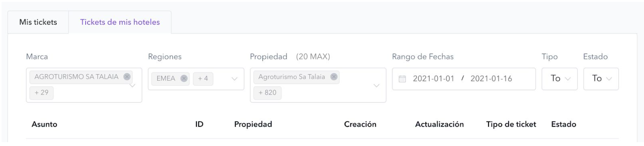This screenshot has height=146, width=644.
Task: Open the Tipo dropdown
Action: coord(559,79)
